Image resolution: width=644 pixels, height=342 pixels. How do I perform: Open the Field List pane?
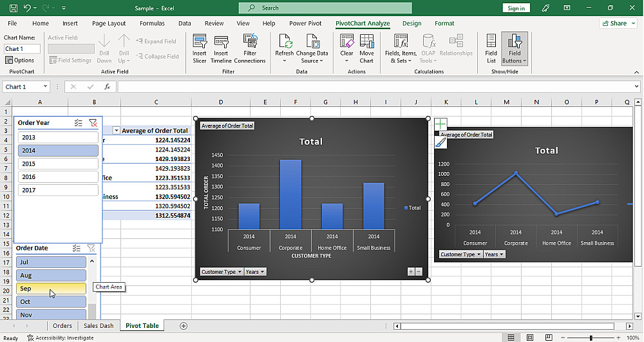[x=491, y=48]
